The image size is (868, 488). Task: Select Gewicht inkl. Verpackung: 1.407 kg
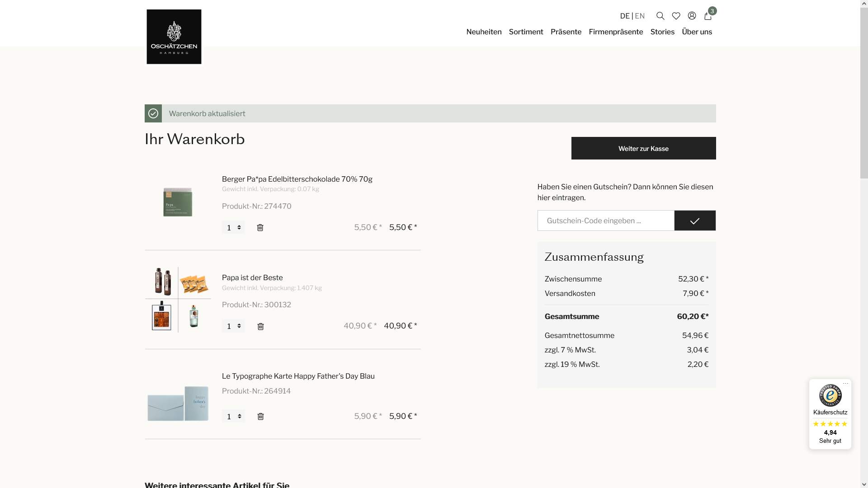(272, 288)
